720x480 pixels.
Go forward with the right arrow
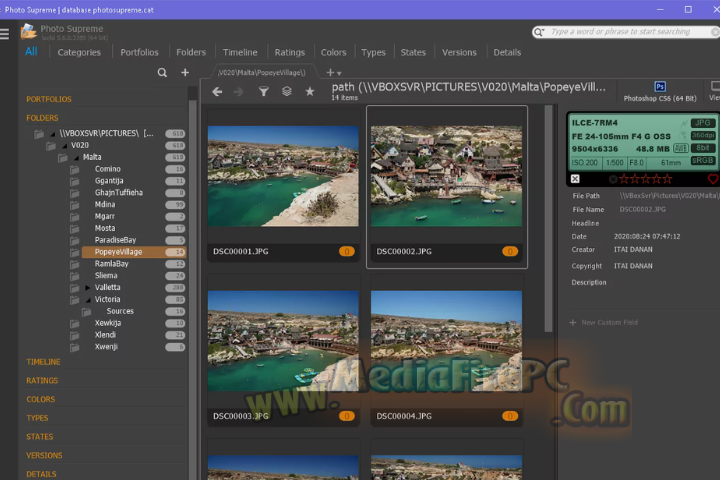pos(239,92)
